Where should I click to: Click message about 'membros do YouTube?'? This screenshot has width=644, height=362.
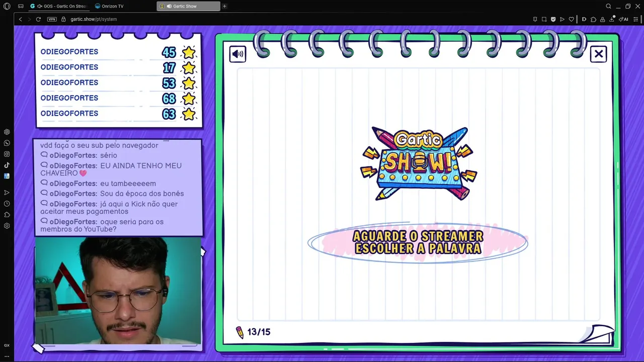102,225
